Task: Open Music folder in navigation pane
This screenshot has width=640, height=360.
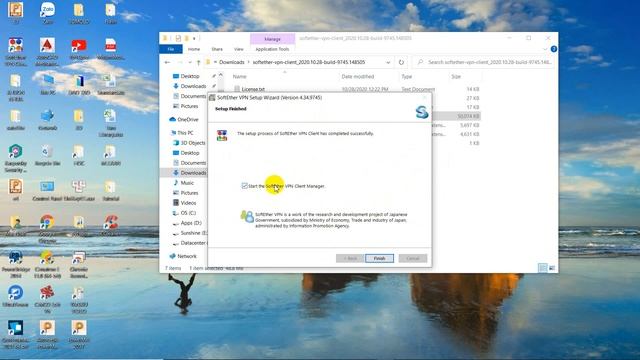Action: click(187, 183)
